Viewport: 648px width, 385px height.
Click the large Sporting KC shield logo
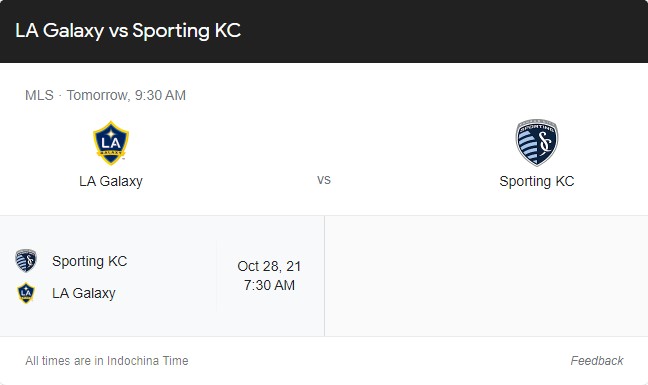click(537, 143)
